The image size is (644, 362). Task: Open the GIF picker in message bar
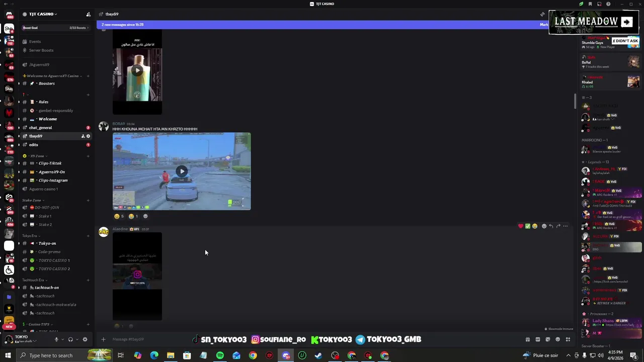537,339
